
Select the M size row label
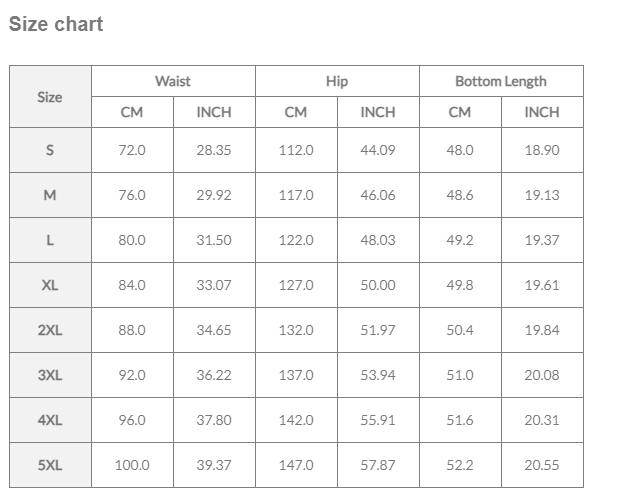click(50, 195)
